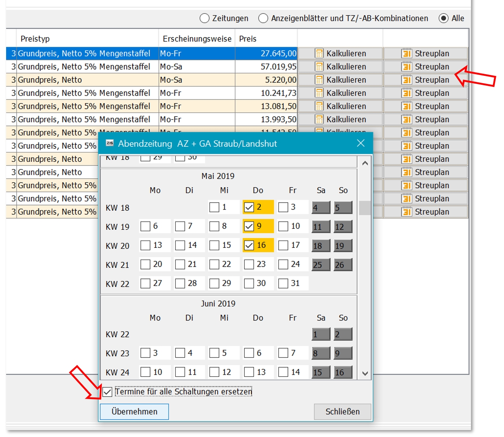Uncheck Thursday 9 May checkbox

pos(249,226)
